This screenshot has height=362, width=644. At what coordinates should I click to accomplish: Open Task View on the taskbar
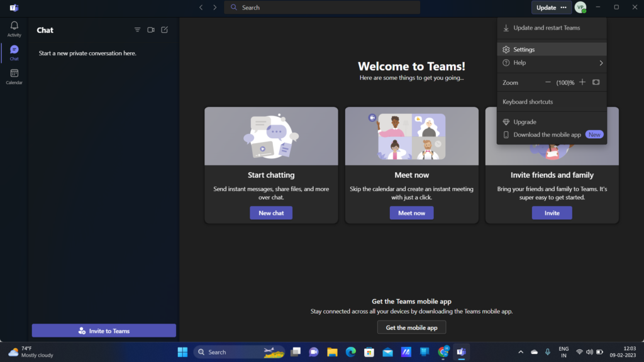click(x=296, y=352)
